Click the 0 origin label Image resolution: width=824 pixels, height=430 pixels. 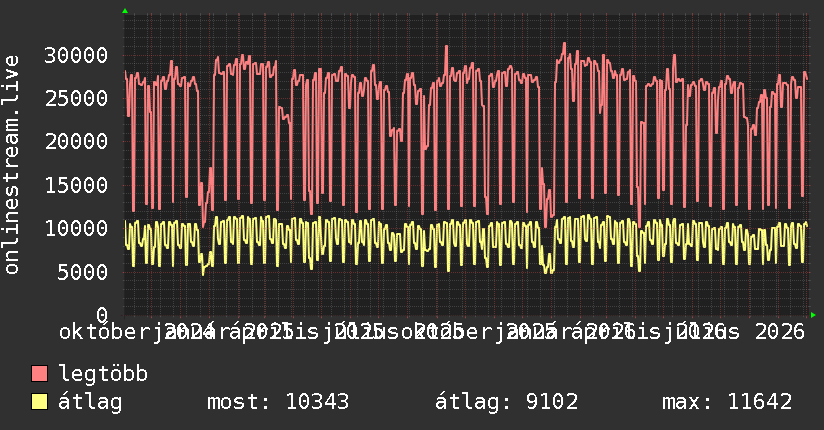pyautogui.click(x=102, y=315)
